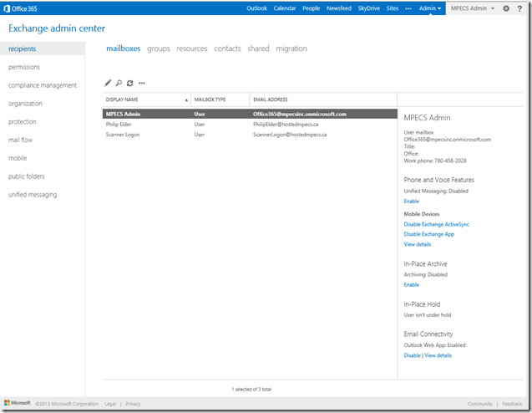
Task: Select unified messaging in the sidebar
Action: click(33, 195)
